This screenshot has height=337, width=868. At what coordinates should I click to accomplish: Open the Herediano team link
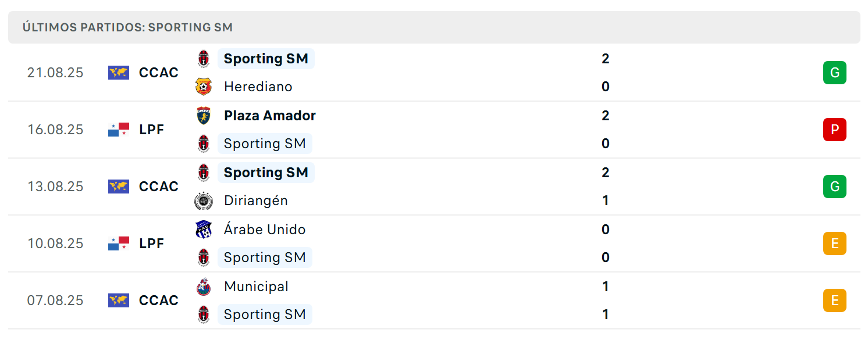pos(258,87)
